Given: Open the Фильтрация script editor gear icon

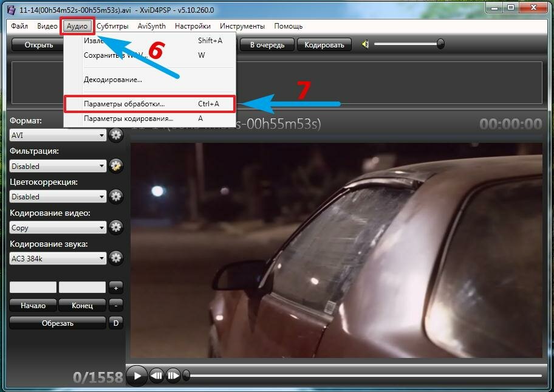Looking at the screenshot, I should click(x=116, y=165).
